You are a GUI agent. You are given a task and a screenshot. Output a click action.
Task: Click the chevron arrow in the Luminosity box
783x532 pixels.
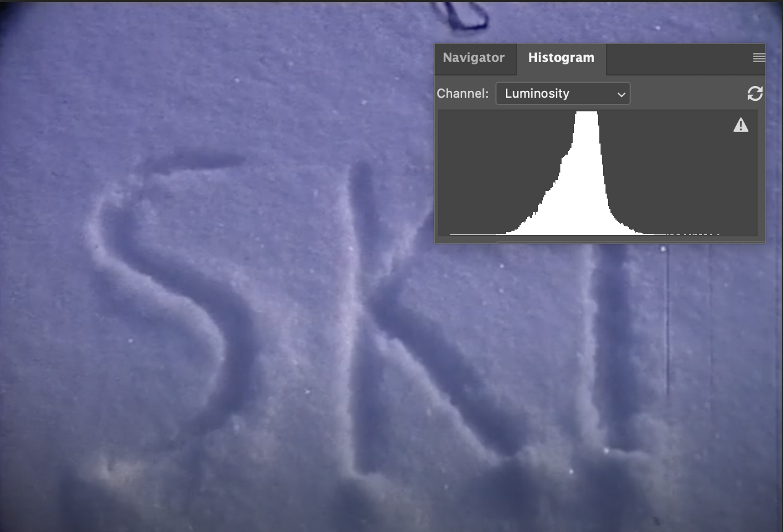click(x=621, y=95)
